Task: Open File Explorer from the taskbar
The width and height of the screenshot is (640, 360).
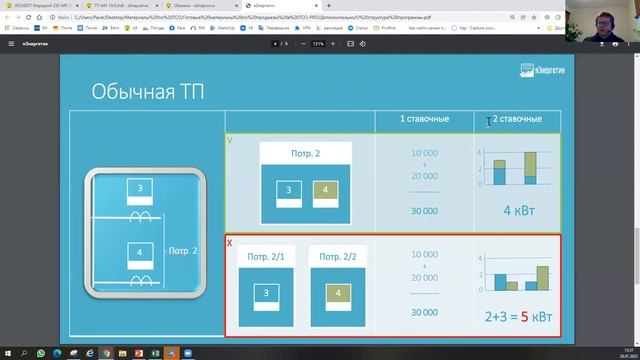Action: coord(122,353)
